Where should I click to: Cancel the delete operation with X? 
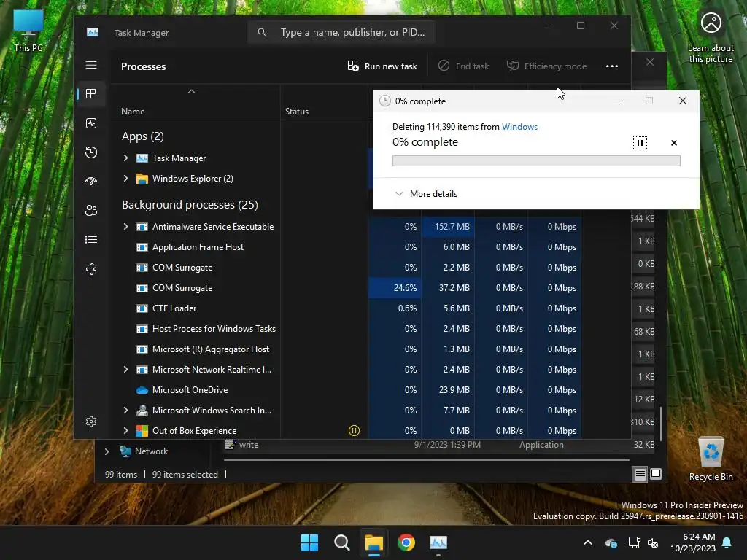click(673, 143)
